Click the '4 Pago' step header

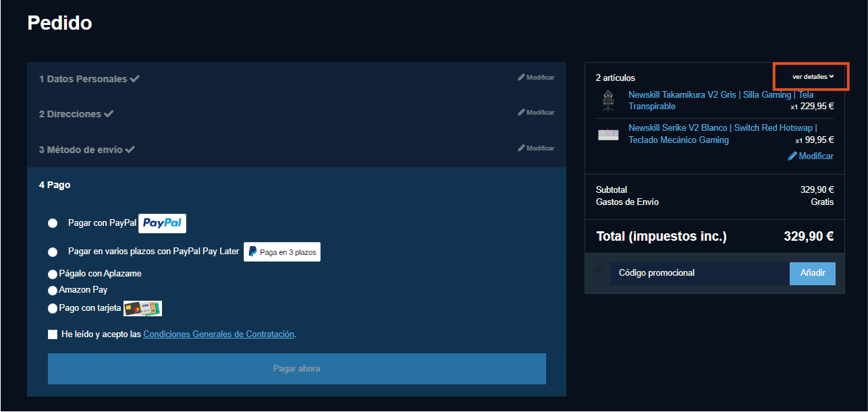55,185
